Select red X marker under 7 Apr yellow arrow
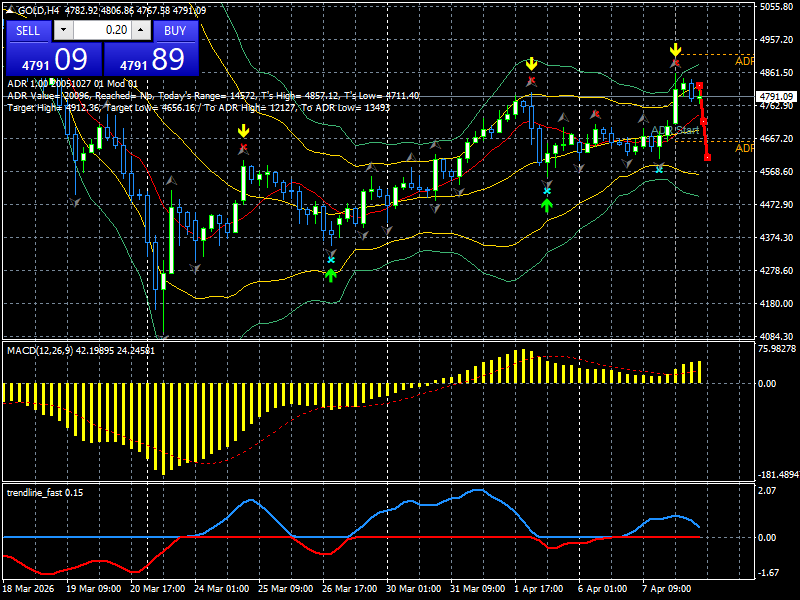This screenshot has height=600, width=800. point(676,63)
